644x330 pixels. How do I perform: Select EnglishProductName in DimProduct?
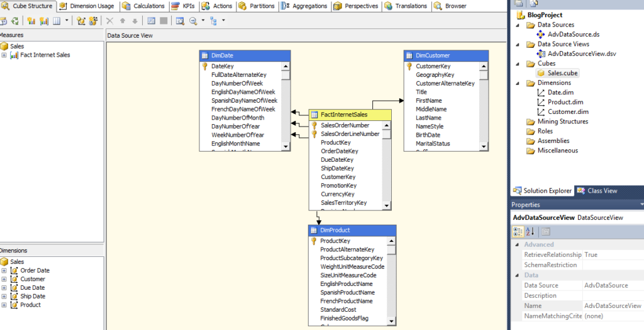coord(348,283)
